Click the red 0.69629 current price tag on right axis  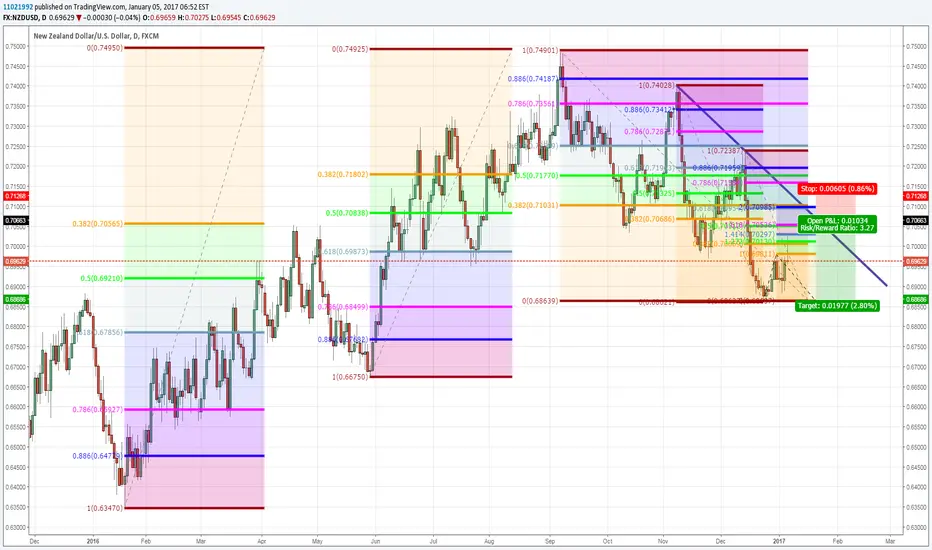pos(916,262)
